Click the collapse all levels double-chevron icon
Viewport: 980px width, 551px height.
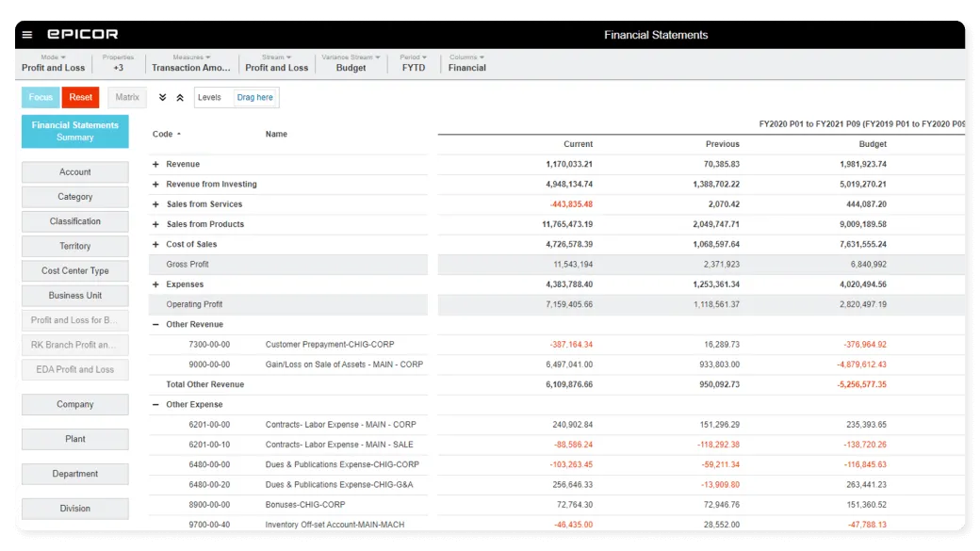(x=180, y=97)
